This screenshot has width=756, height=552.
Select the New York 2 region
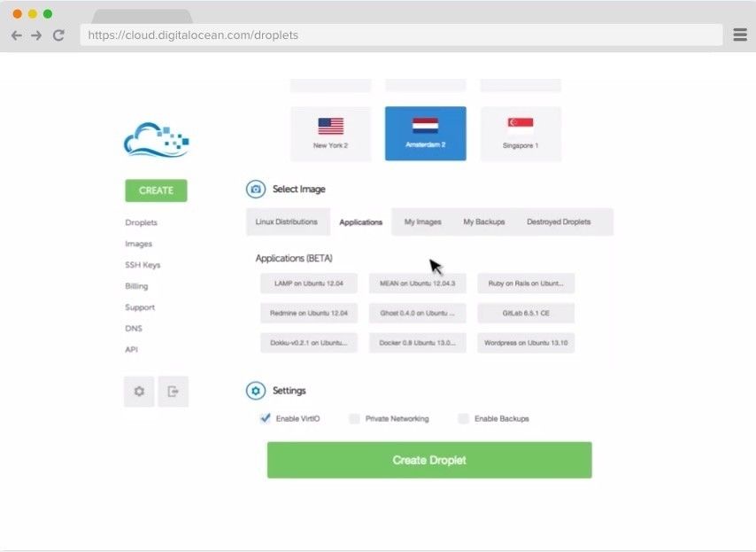tap(331, 134)
